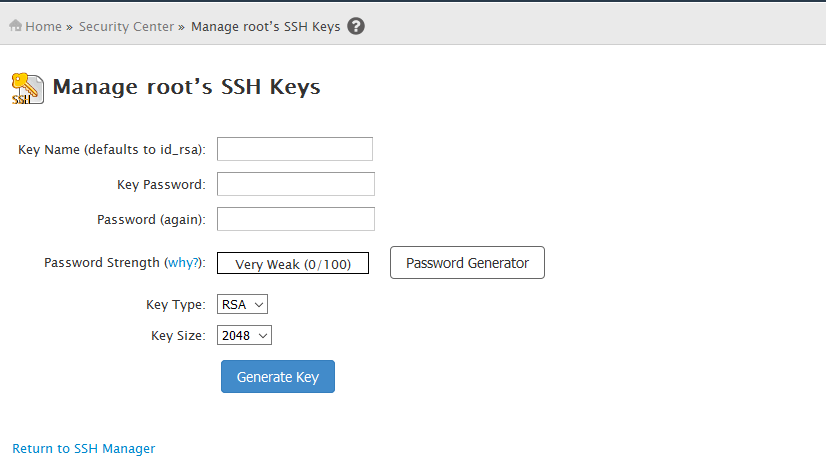Click into the Key Password field
The height and width of the screenshot is (474, 826).
(x=295, y=184)
